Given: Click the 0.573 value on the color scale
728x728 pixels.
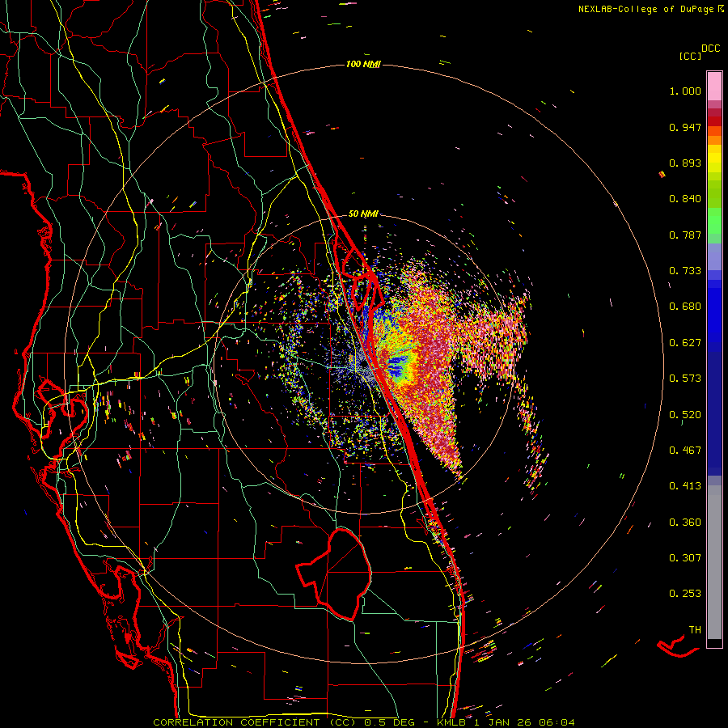Looking at the screenshot, I should 685,379.
